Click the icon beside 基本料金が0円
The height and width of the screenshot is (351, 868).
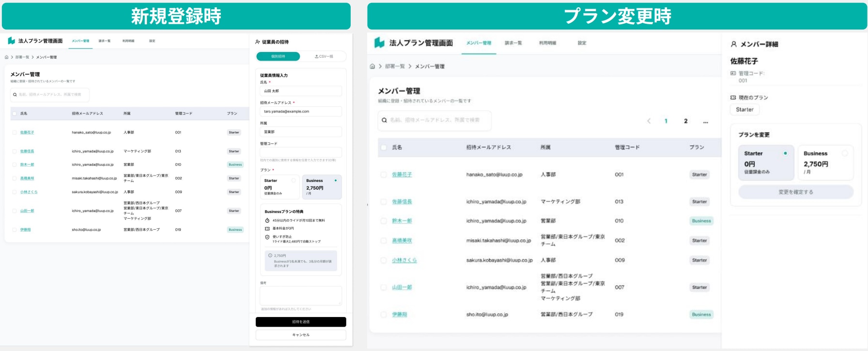pos(267,228)
